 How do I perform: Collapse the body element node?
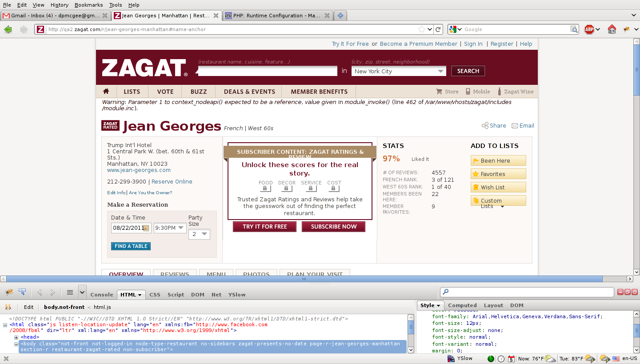click(x=16, y=344)
